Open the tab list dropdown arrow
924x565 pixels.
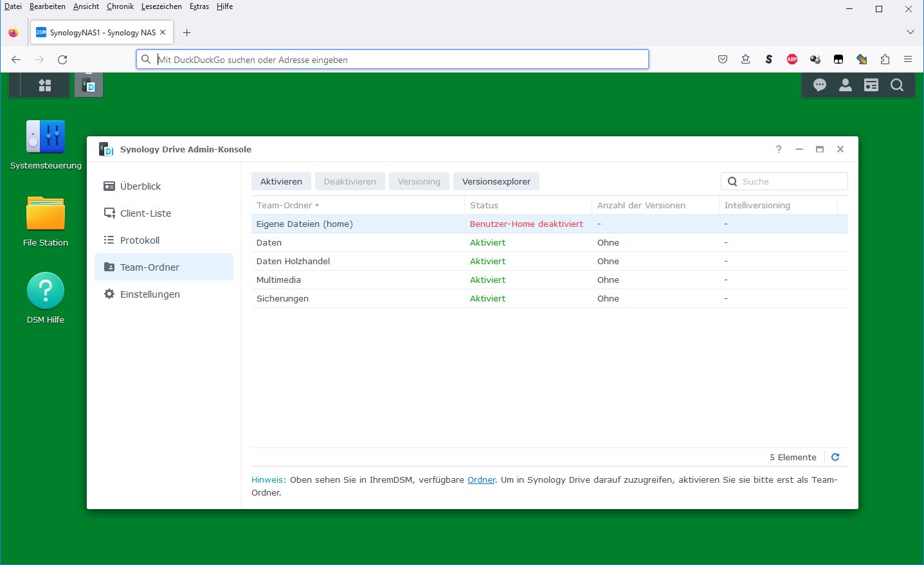(910, 32)
